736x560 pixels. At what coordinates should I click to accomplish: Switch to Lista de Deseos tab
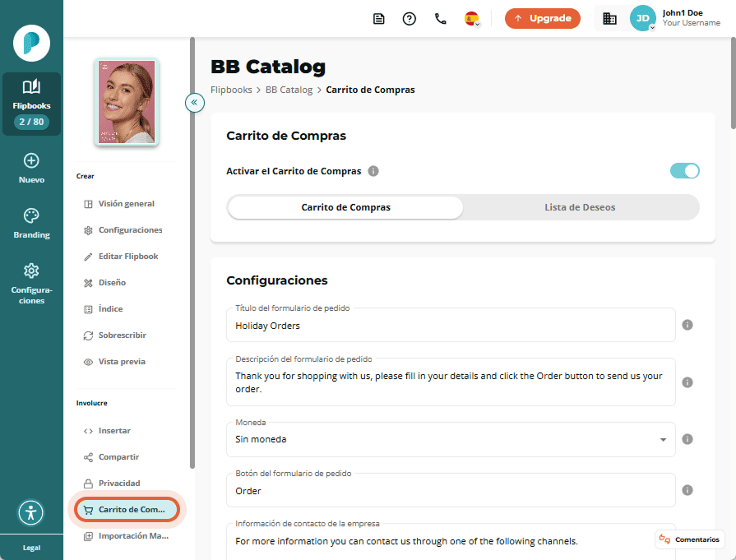coord(580,207)
